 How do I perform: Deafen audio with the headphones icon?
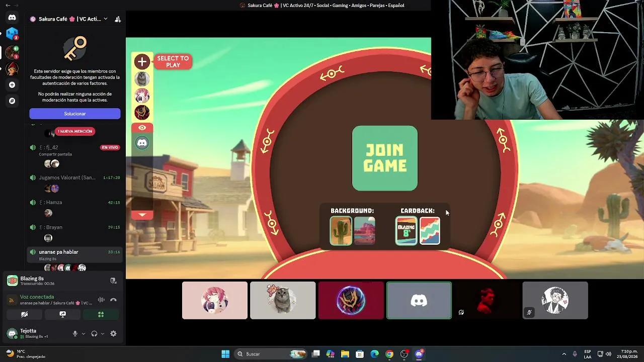tap(94, 333)
